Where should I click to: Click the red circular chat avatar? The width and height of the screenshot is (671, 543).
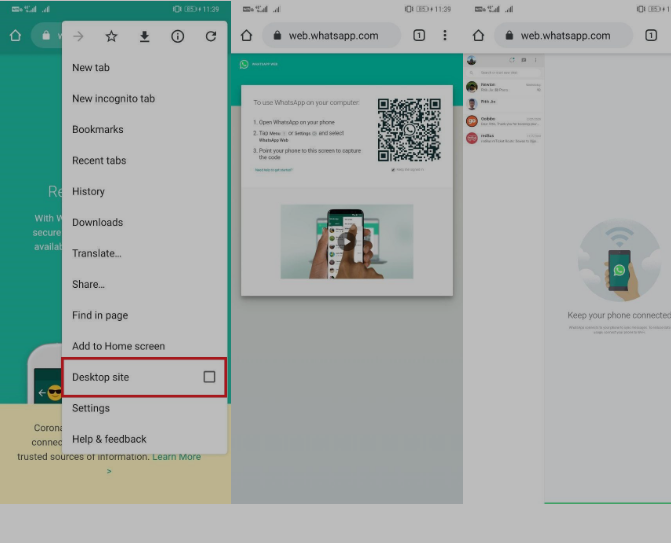472,138
